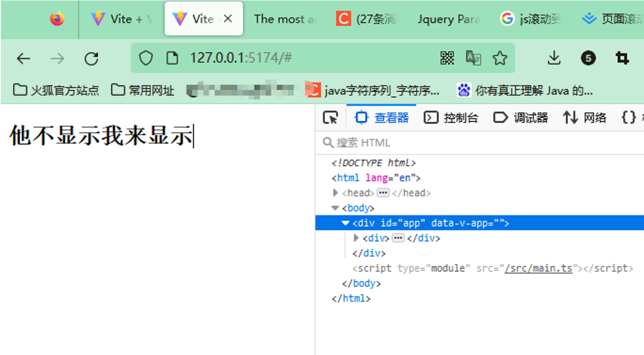Open the /src/main.ts script link

click(x=538, y=268)
